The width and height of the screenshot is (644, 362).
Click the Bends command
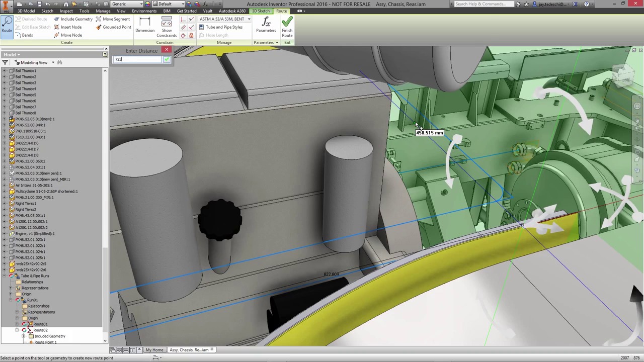(24, 35)
